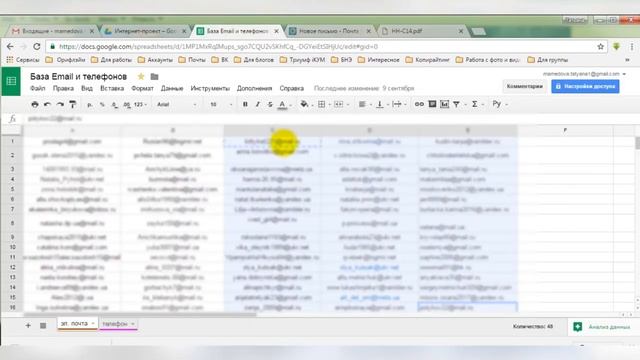Click the Настройки доступа button
This screenshot has width=640, height=360.
pos(585,86)
